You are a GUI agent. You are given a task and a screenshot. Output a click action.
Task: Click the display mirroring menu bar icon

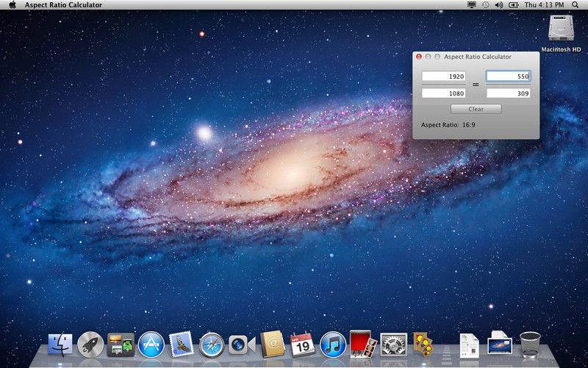click(x=472, y=5)
